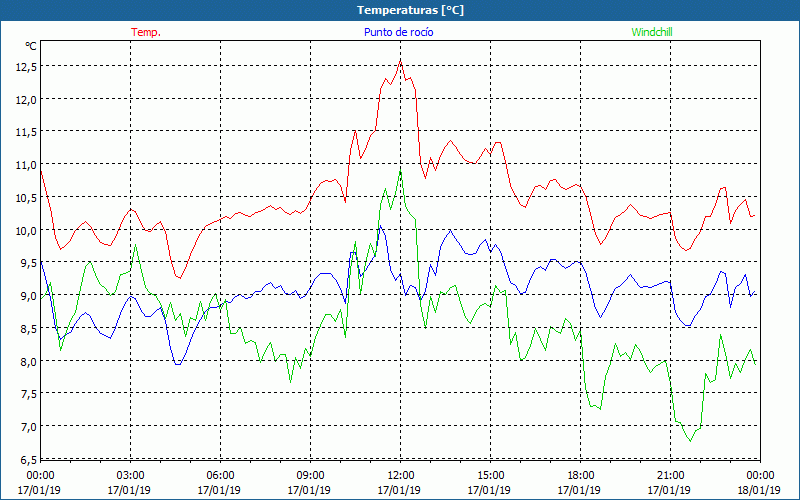Click the 21:00 time axis label

669,476
